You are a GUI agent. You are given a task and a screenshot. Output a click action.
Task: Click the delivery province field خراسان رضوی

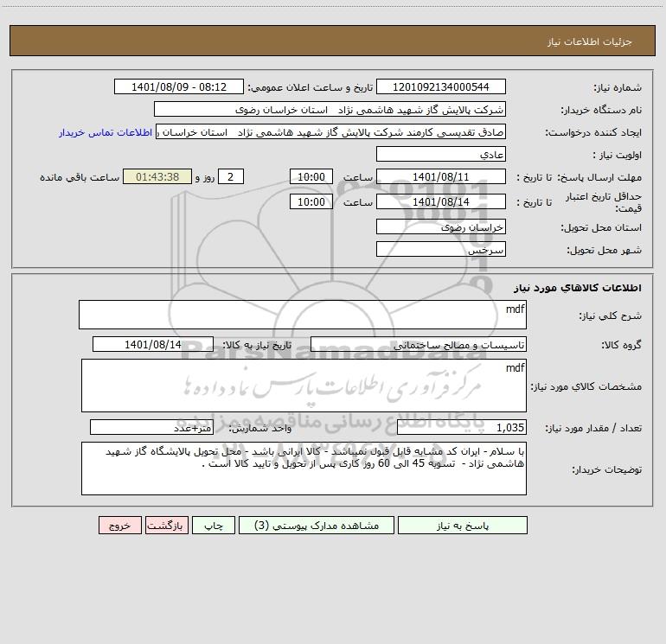pos(441,227)
